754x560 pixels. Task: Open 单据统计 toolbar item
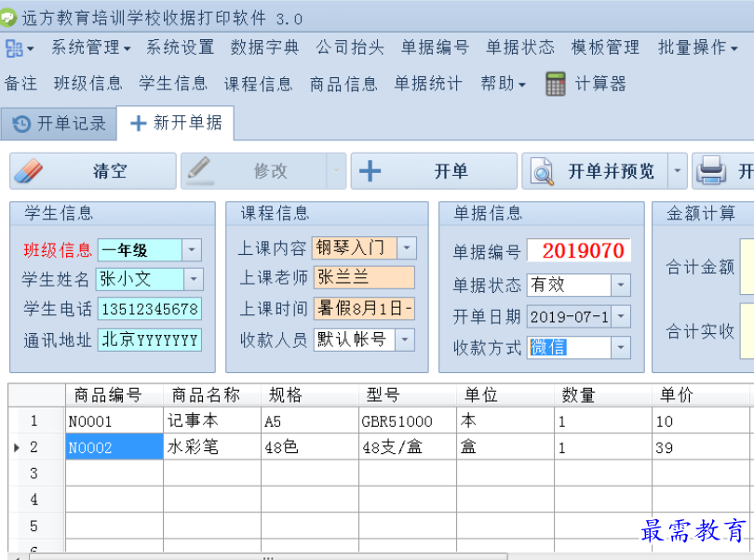pyautogui.click(x=428, y=84)
